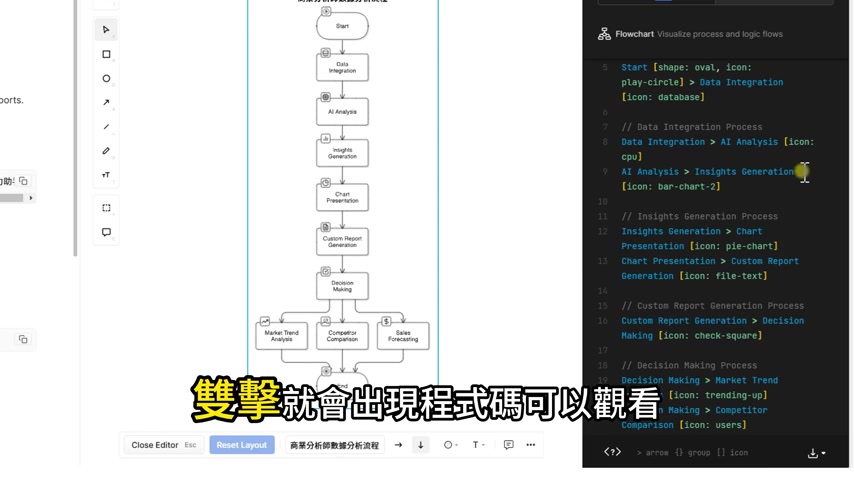Viewport: 854px width, 480px height.
Task: Click the Flowchart diagram type icon
Action: pyautogui.click(x=604, y=34)
